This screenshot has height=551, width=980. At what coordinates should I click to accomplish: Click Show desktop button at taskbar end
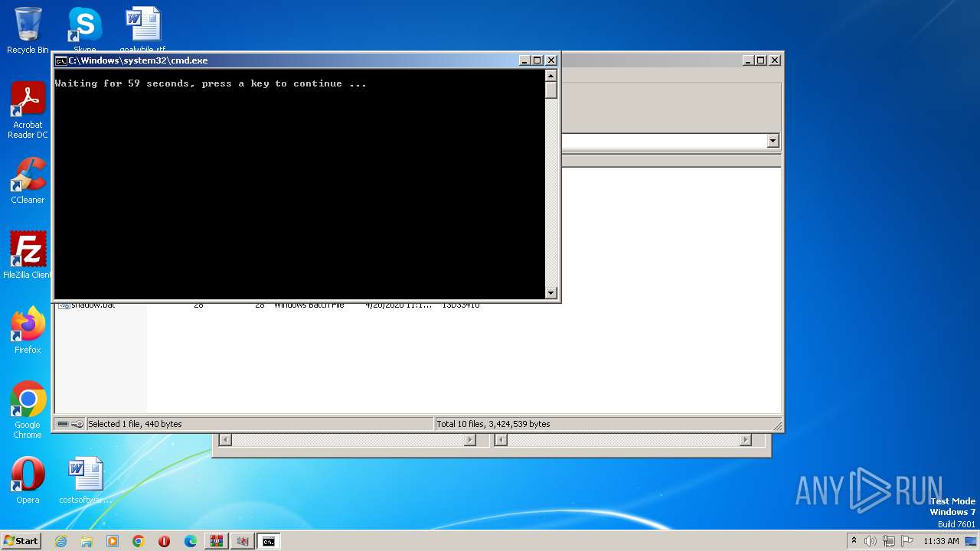pos(972,541)
